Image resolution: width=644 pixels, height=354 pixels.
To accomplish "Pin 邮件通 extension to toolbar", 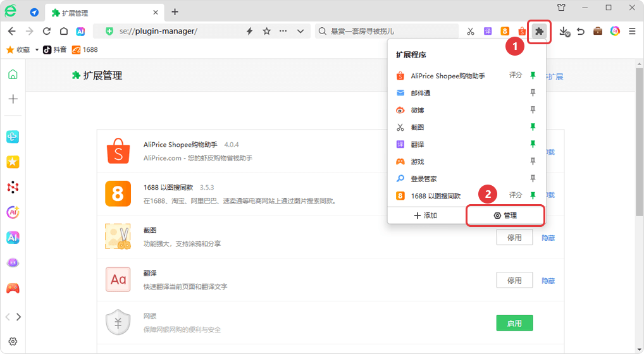I will pyautogui.click(x=533, y=93).
